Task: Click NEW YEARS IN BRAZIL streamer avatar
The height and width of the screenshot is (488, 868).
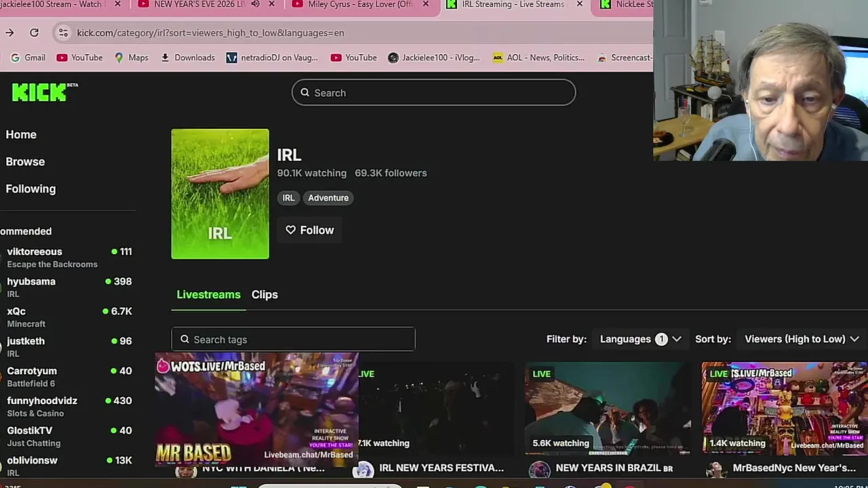Action: point(539,470)
